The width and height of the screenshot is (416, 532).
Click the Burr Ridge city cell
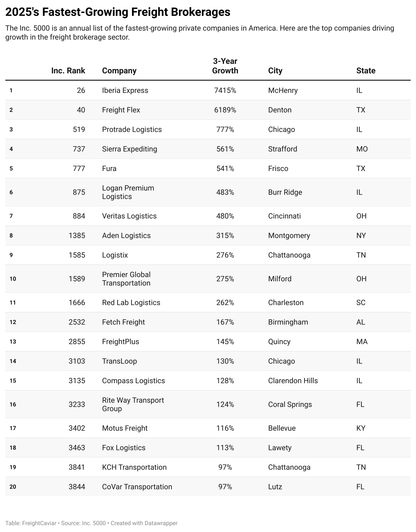(x=285, y=192)
